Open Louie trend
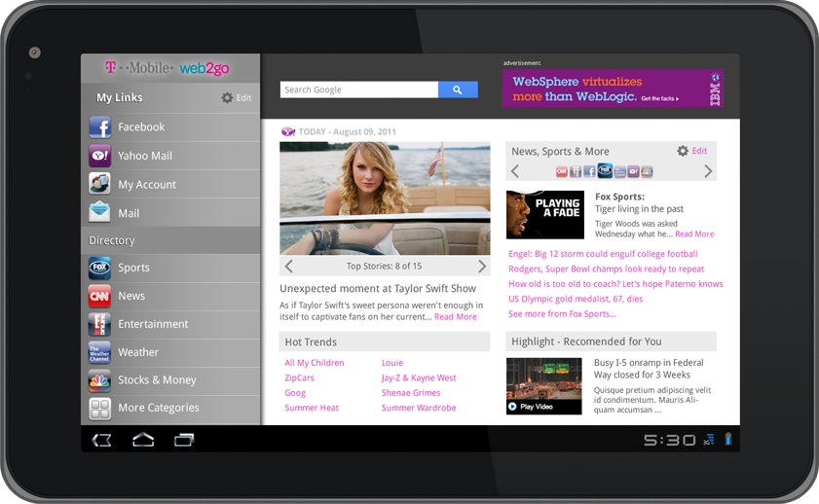 click(x=392, y=363)
